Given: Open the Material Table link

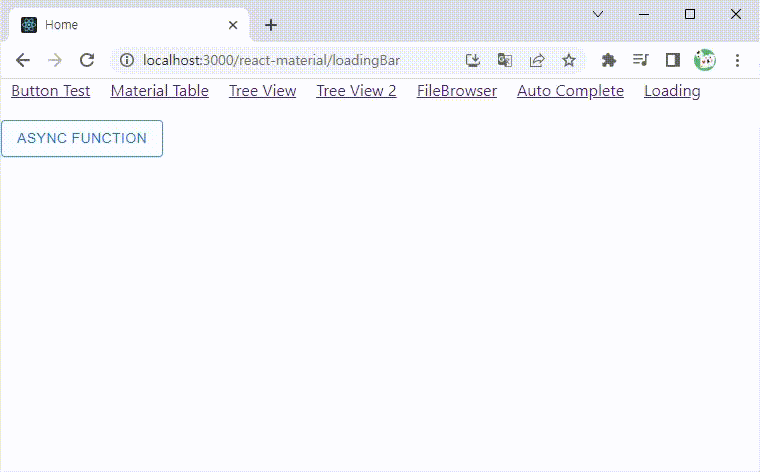Looking at the screenshot, I should (159, 91).
